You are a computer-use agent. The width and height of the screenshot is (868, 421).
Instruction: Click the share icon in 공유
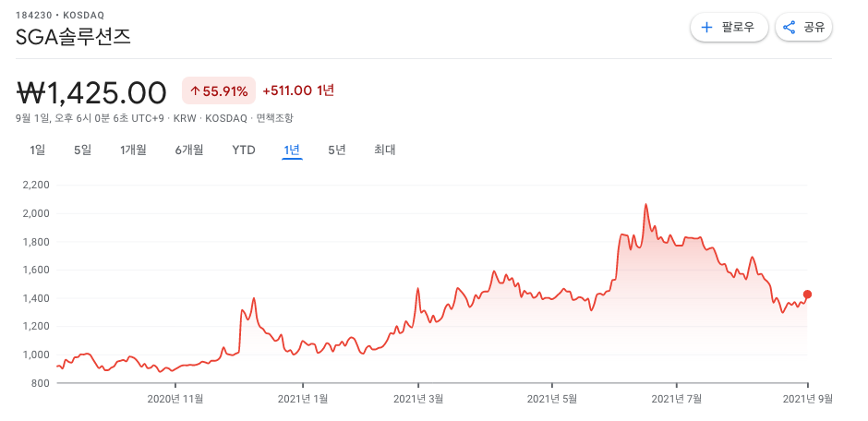pyautogui.click(x=789, y=27)
